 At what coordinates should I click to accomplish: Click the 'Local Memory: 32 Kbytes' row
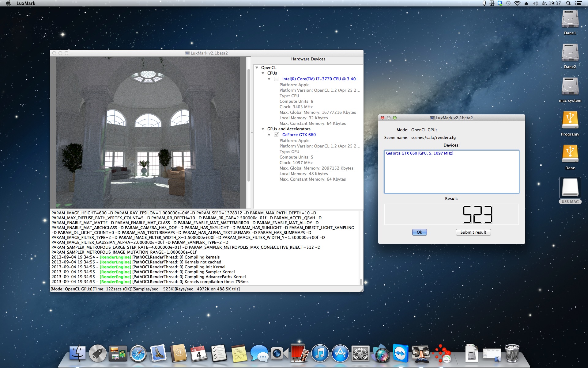(x=303, y=118)
